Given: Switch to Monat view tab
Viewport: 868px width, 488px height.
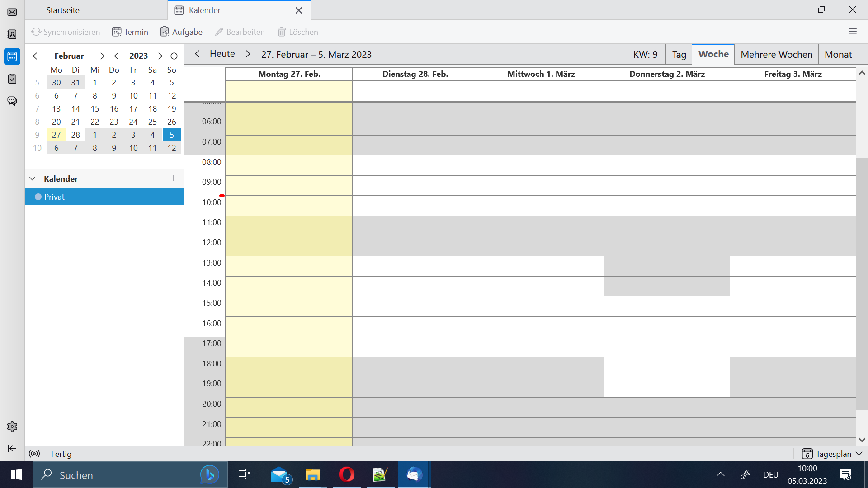Looking at the screenshot, I should pos(838,55).
